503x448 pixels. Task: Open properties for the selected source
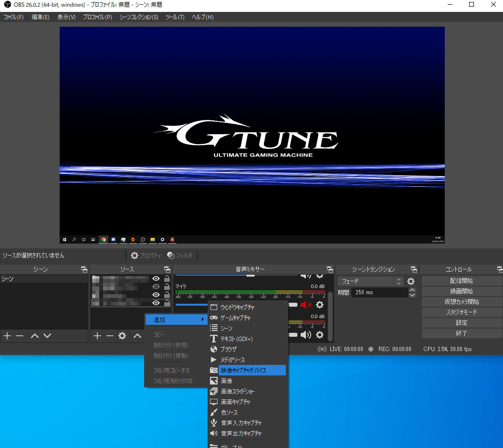click(146, 256)
